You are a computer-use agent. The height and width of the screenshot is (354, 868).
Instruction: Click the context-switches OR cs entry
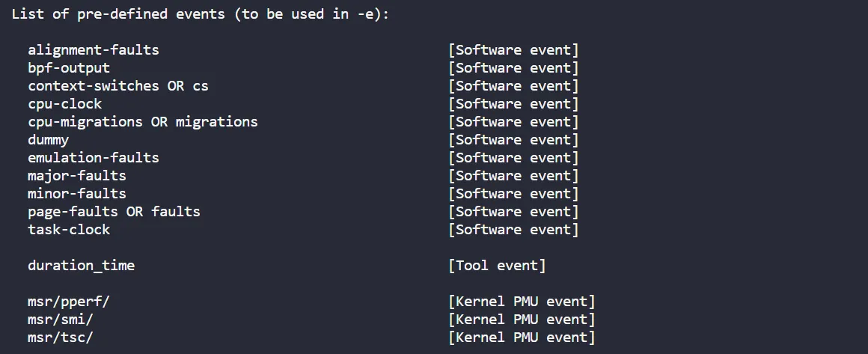point(118,86)
